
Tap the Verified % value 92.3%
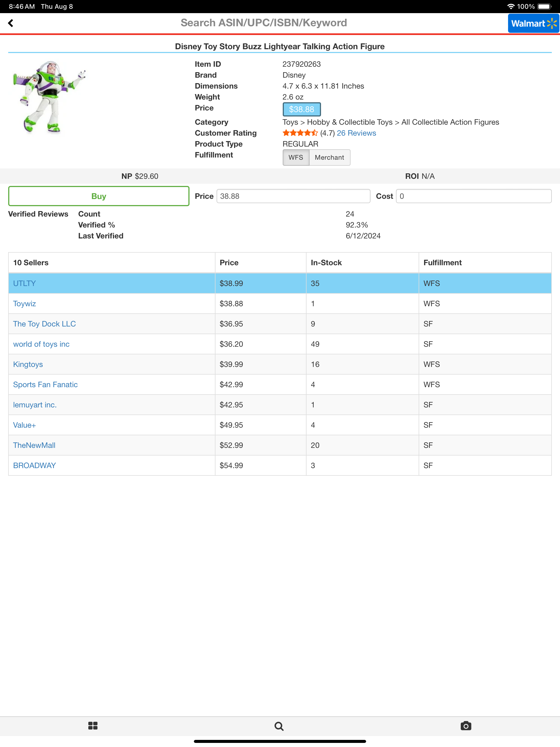coord(357,225)
